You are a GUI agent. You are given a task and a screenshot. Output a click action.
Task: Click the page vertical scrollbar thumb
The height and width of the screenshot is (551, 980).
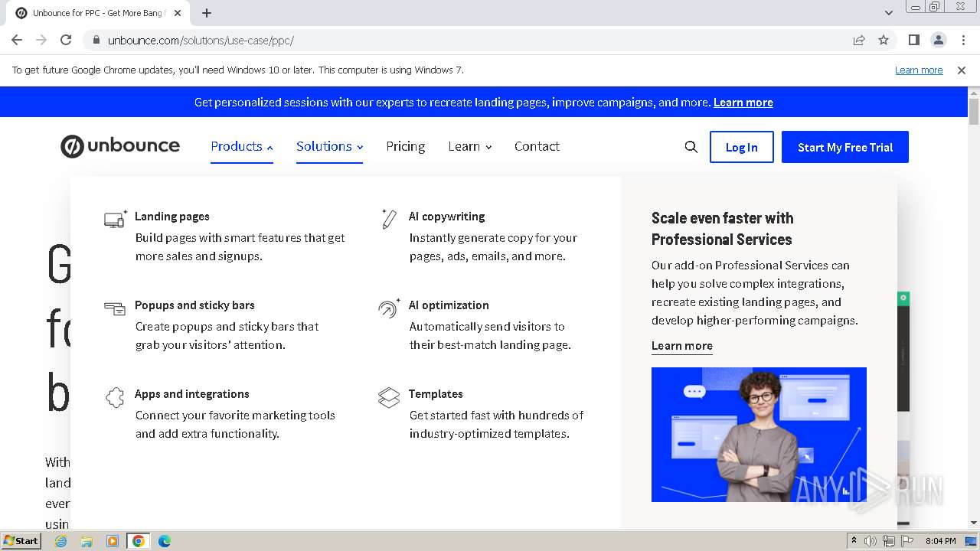click(x=974, y=112)
